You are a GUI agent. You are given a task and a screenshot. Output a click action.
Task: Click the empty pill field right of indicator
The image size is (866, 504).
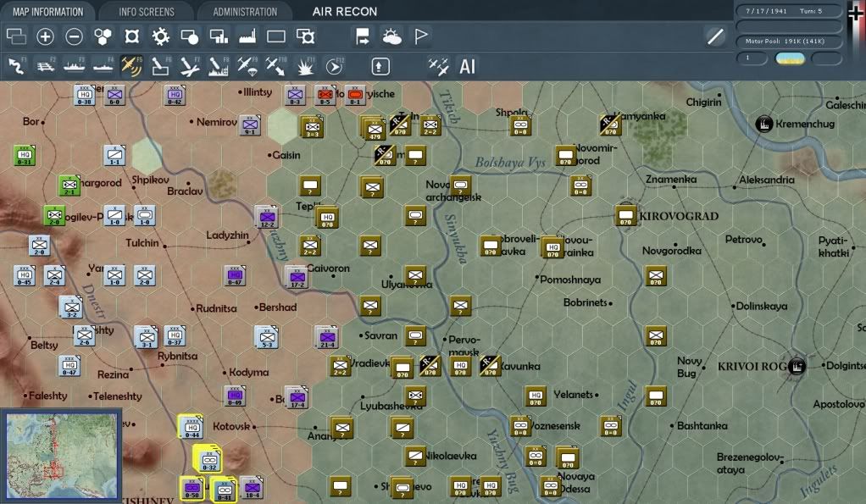(x=826, y=58)
